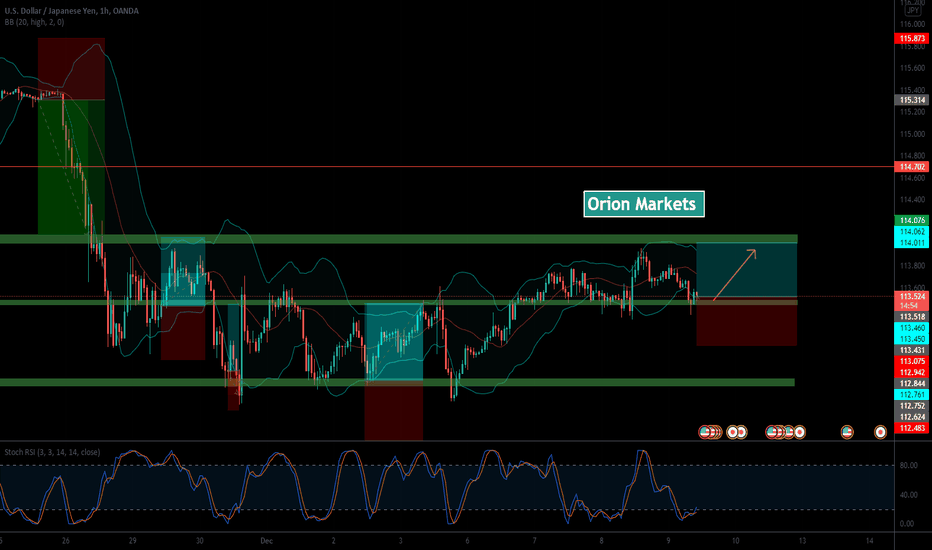This screenshot has width=932, height=550.
Task: Click the 113.450 cyan price label
Action: tap(912, 339)
